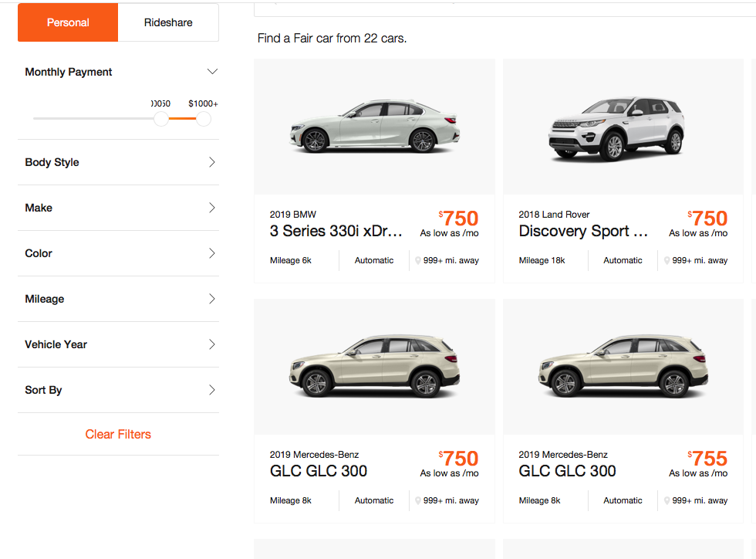Screen dimensions: 756x559
Task: Click the BMW card's $750 price
Action: 458,219
